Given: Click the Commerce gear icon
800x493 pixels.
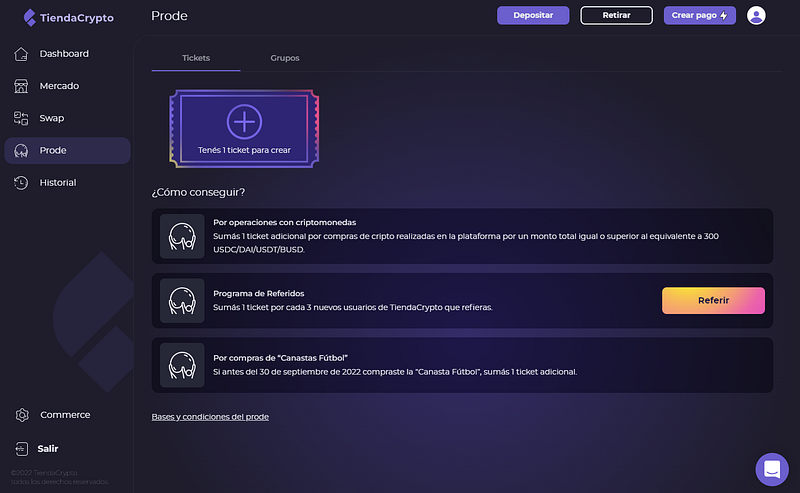Looking at the screenshot, I should (x=22, y=415).
